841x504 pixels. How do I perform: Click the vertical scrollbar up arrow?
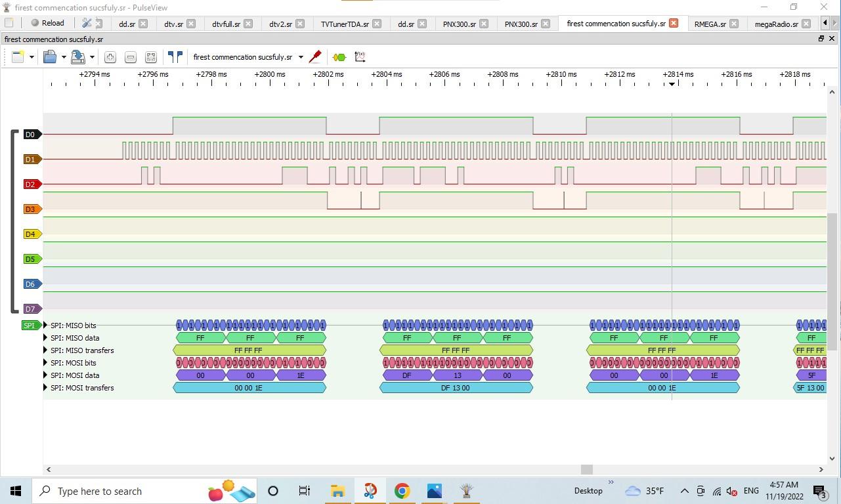coord(832,92)
